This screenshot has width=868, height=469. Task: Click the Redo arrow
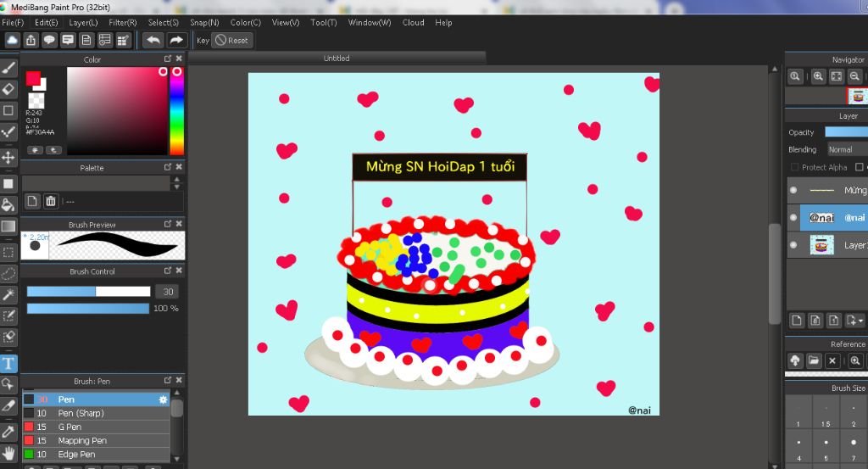(176, 40)
